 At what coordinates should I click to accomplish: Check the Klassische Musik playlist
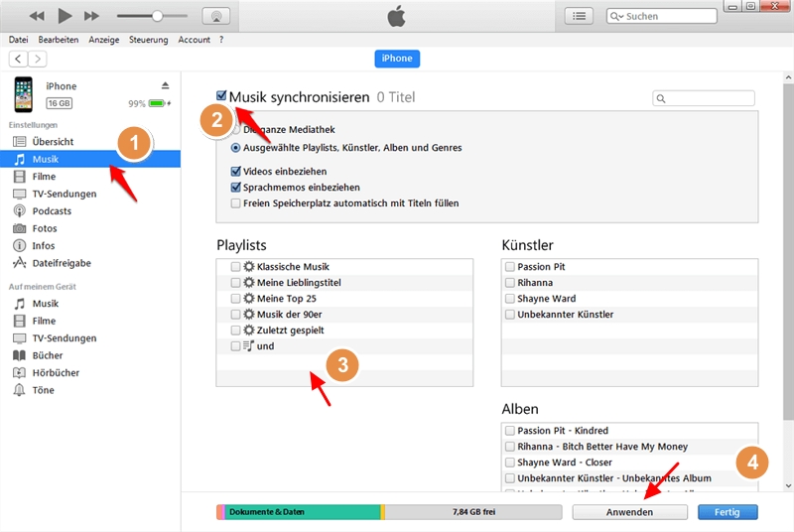235,267
